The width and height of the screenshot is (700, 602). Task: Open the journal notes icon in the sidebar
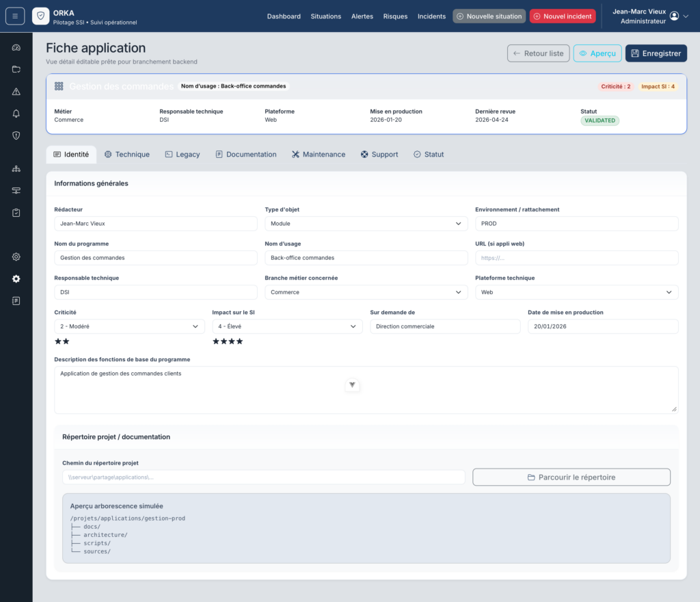pyautogui.click(x=16, y=301)
